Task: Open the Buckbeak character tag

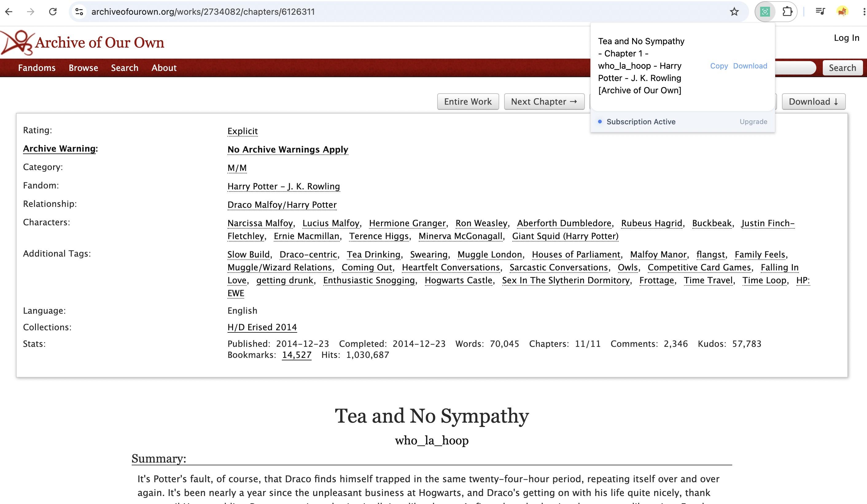Action: (x=712, y=223)
